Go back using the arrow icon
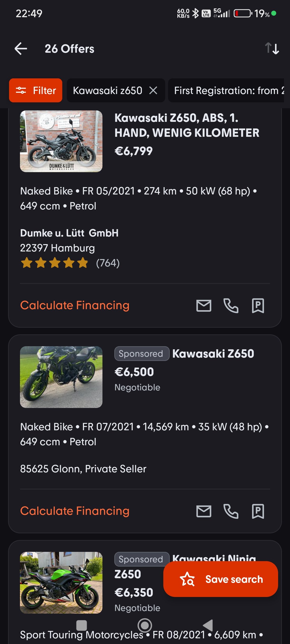 click(21, 48)
